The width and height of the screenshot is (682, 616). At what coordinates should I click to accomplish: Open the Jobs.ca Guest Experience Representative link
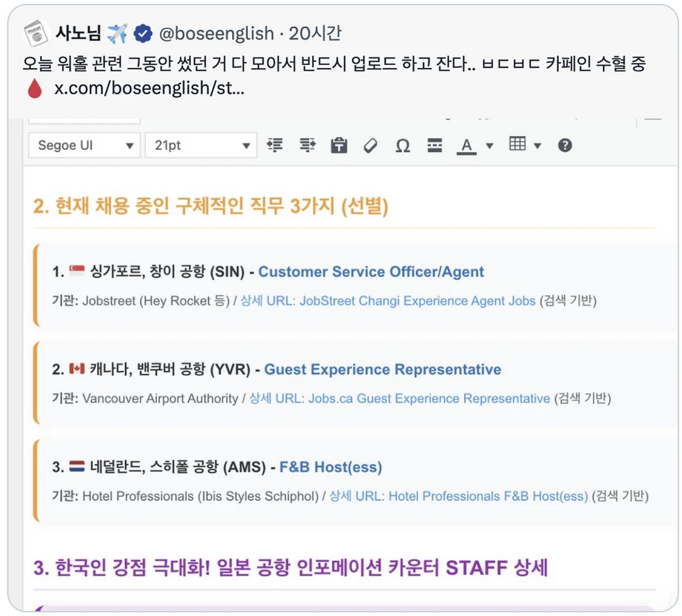(x=429, y=398)
